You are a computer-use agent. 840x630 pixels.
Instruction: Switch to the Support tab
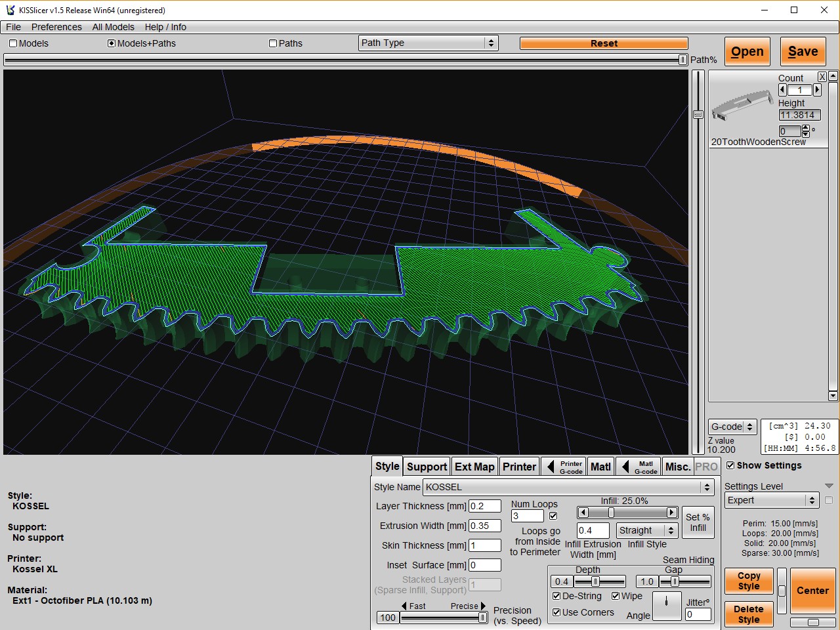(427, 467)
